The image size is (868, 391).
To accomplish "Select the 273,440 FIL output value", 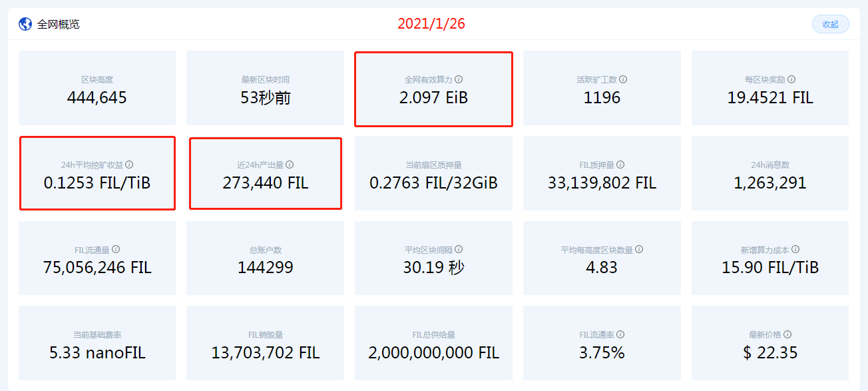I will (x=266, y=183).
